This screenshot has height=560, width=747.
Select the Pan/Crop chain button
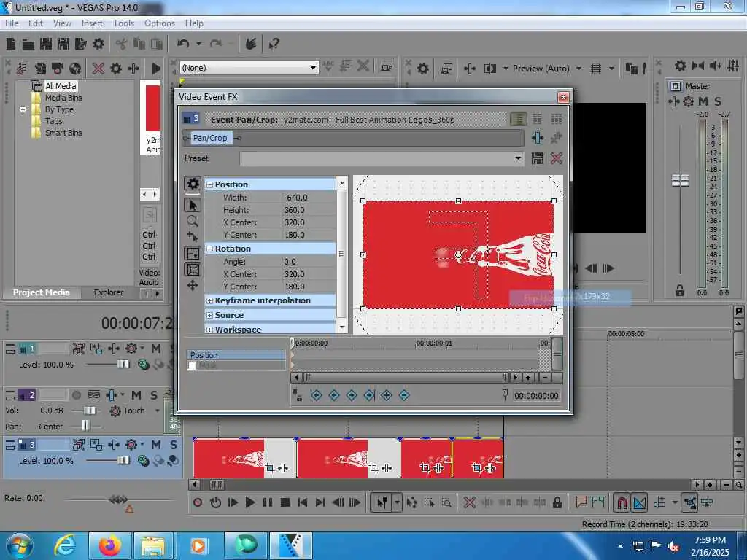click(210, 138)
